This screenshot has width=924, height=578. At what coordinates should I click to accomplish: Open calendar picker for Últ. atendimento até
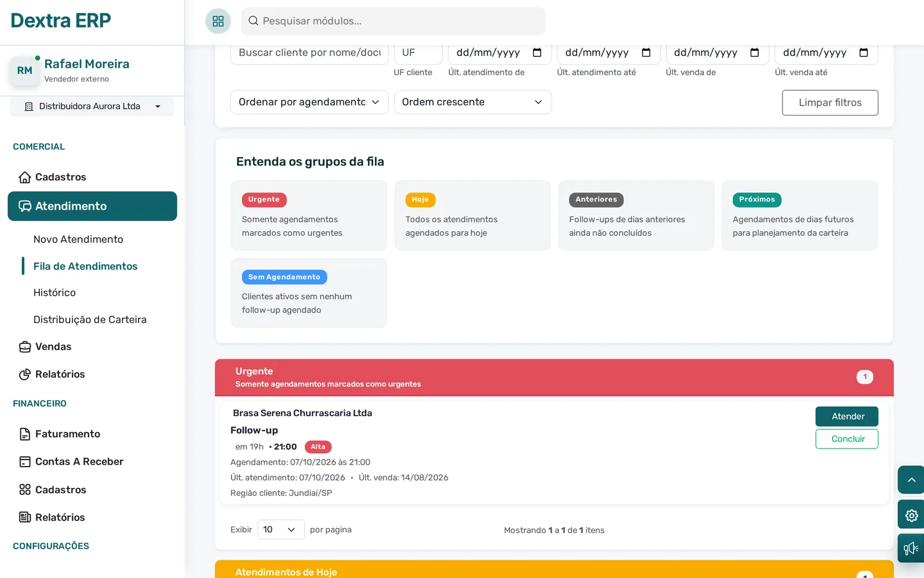[646, 53]
